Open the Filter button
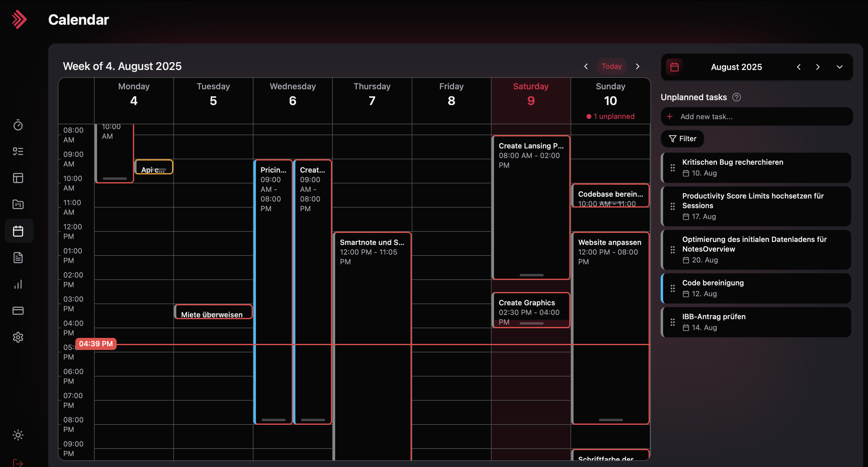 (x=682, y=138)
